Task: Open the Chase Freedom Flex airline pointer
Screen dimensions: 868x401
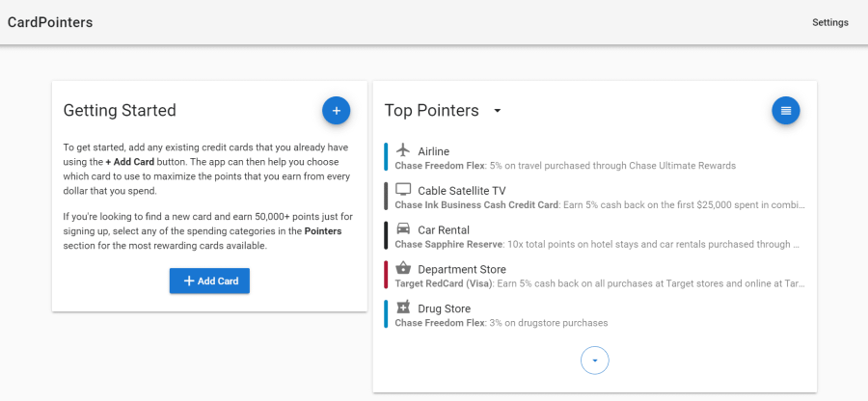Action: coord(594,157)
